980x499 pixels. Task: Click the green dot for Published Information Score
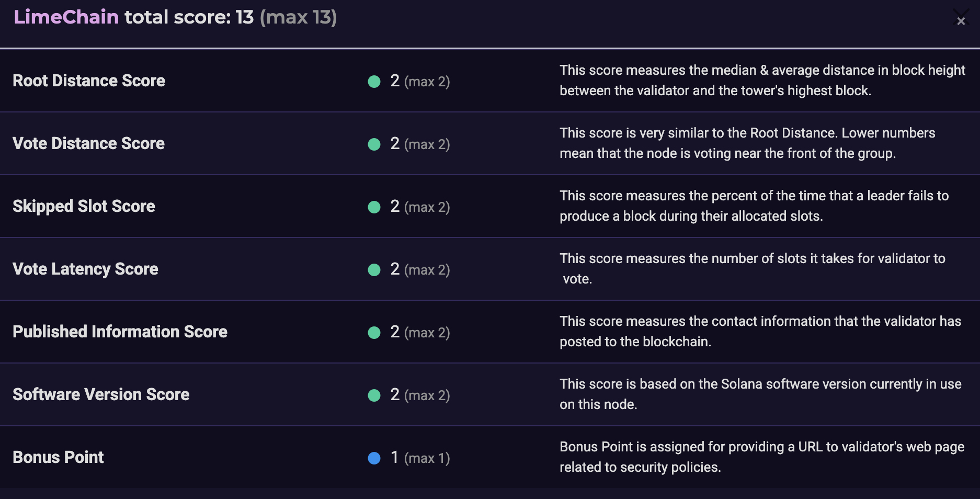click(x=374, y=333)
